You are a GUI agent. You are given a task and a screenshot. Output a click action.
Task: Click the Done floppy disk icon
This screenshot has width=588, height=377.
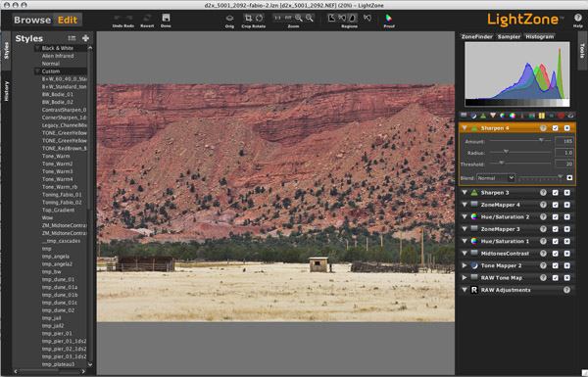pyautogui.click(x=166, y=18)
